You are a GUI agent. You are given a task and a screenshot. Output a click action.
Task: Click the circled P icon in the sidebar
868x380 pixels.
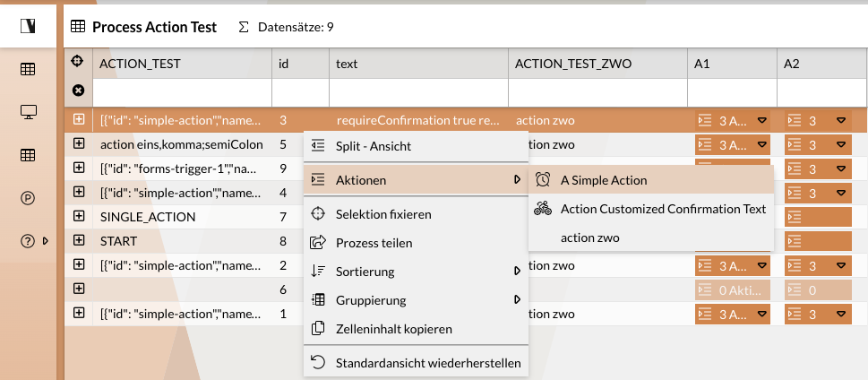pos(28,198)
